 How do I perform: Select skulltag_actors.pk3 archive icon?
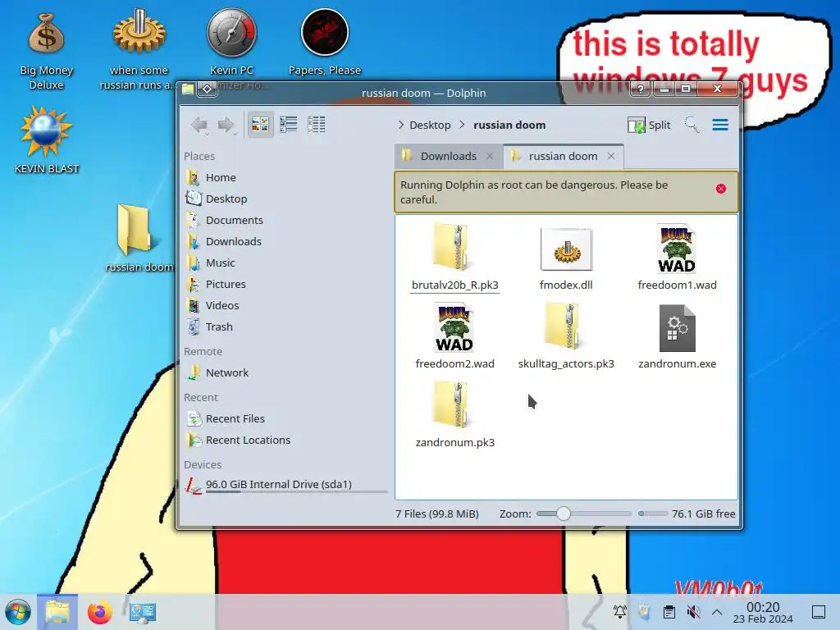pos(563,326)
